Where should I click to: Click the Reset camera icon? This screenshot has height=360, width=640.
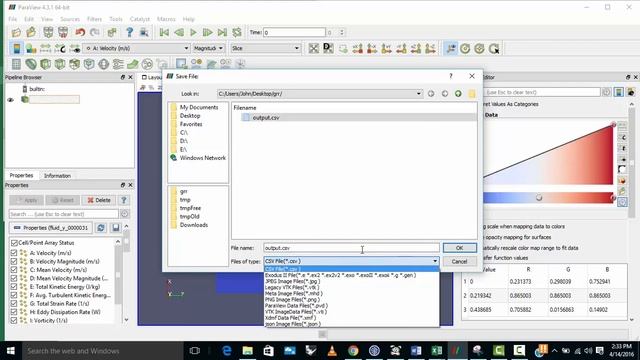click(x=313, y=49)
